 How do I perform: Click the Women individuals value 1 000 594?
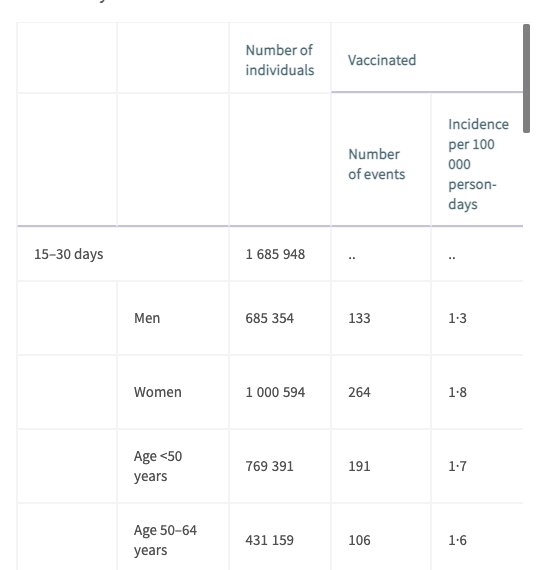coord(275,392)
